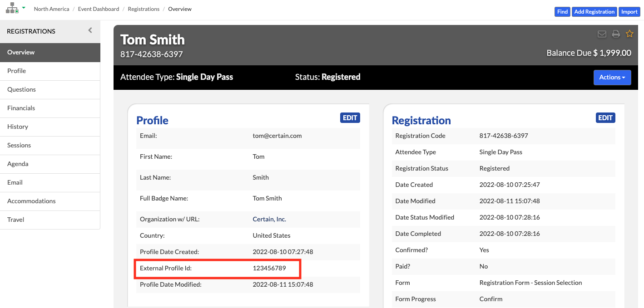Viewport: 644px width, 308px height.
Task: Click the External Profile Id value 123456789
Action: click(x=269, y=268)
